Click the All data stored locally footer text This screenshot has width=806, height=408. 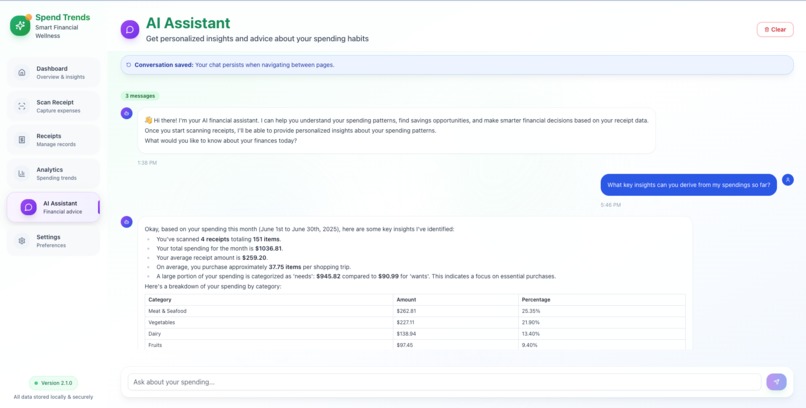pos(53,397)
